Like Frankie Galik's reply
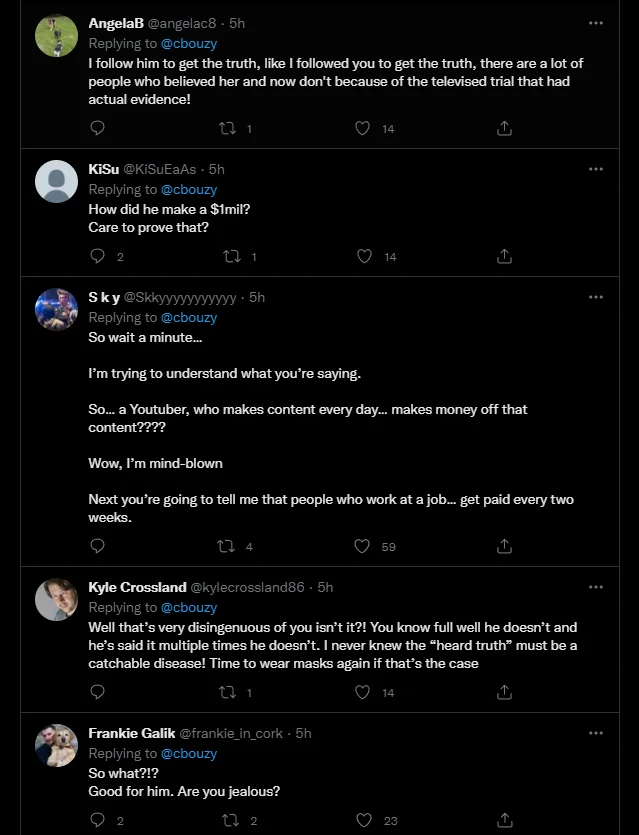 coord(364,820)
